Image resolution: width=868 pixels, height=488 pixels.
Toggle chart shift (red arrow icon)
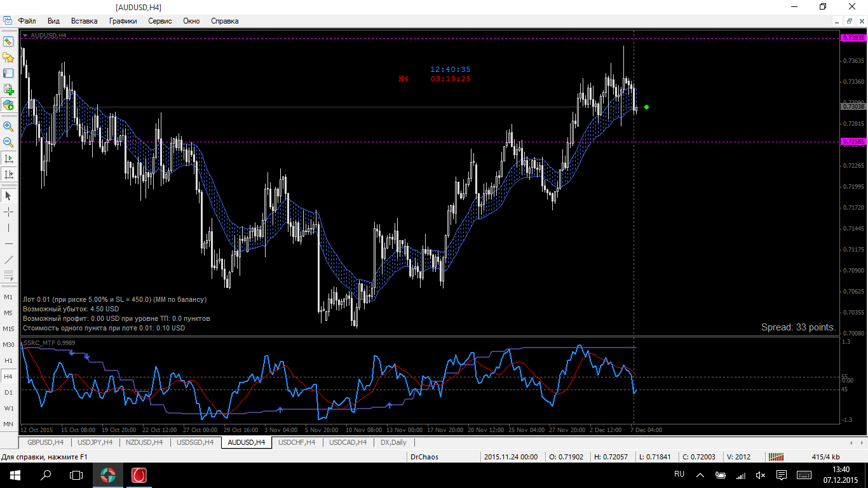(x=8, y=174)
